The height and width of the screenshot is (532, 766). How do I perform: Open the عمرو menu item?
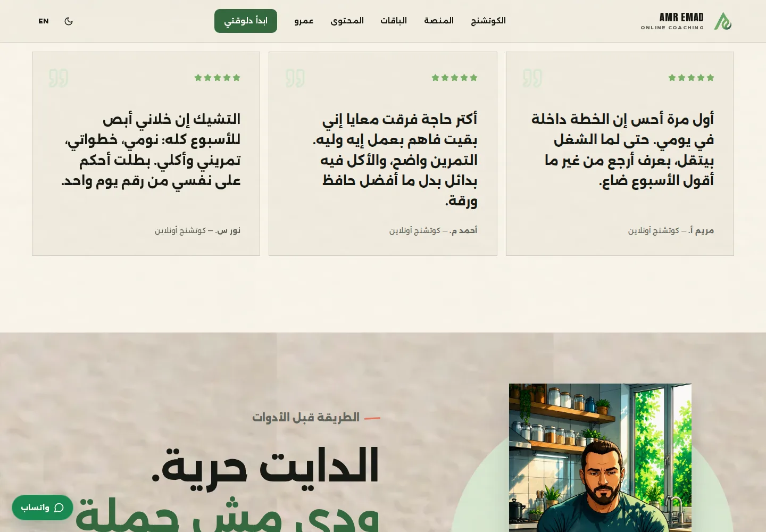pyautogui.click(x=304, y=21)
